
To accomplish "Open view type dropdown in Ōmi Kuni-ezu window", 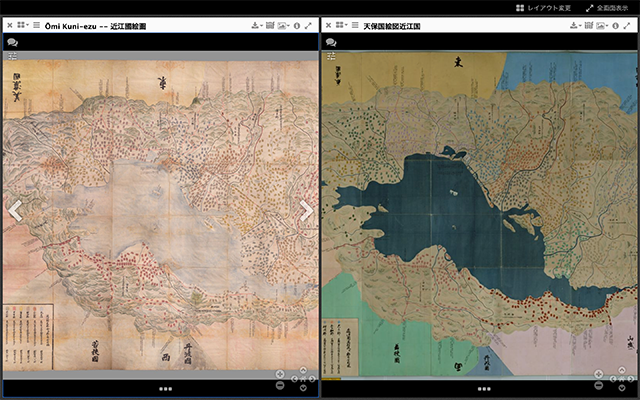I will pyautogui.click(x=22, y=25).
